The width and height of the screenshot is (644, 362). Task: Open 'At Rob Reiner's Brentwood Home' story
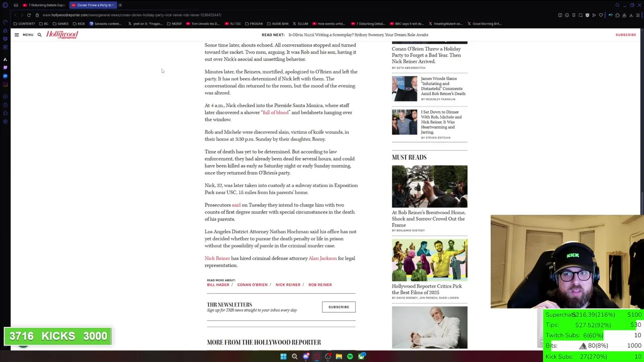click(x=429, y=219)
